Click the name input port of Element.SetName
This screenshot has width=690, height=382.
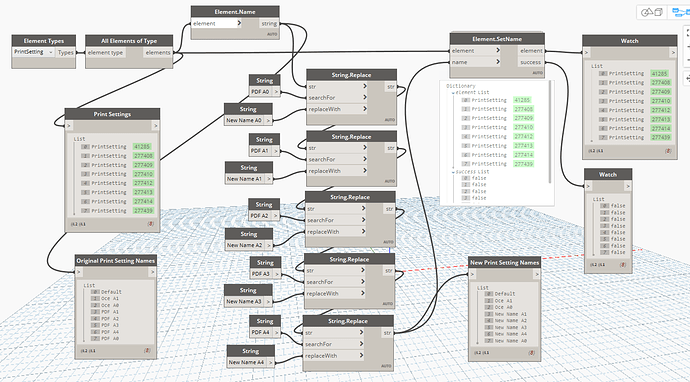pyautogui.click(x=475, y=62)
